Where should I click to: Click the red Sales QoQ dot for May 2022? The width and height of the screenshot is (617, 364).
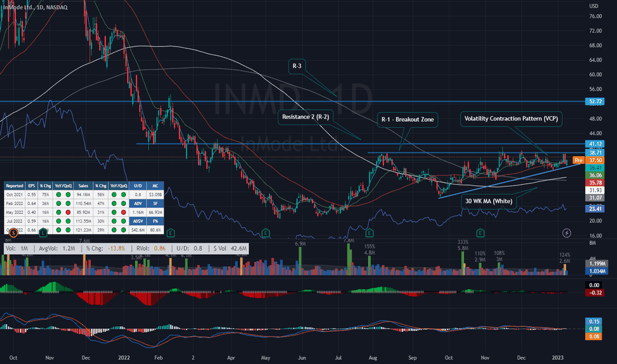point(123,212)
